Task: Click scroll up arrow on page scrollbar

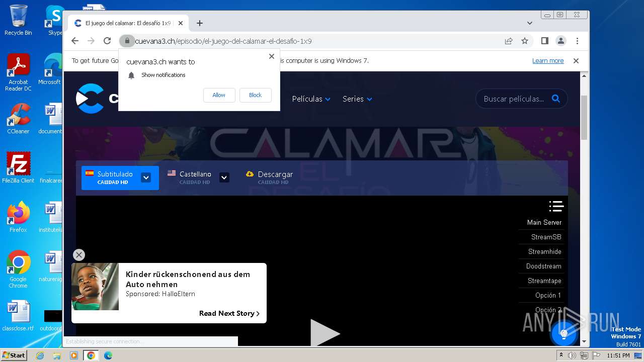Action: [584, 75]
